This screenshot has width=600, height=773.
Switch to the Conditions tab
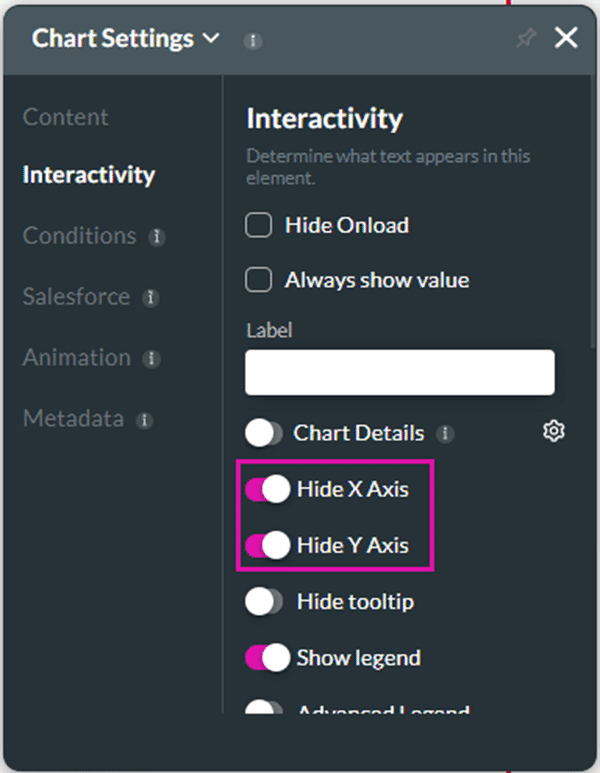[79, 236]
